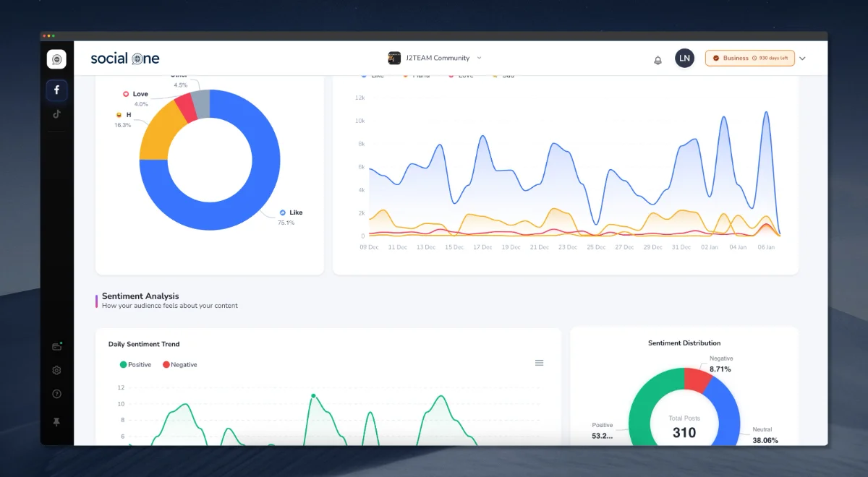868x477 pixels.
Task: Open Settings via the gear icon
Action: [x=56, y=370]
